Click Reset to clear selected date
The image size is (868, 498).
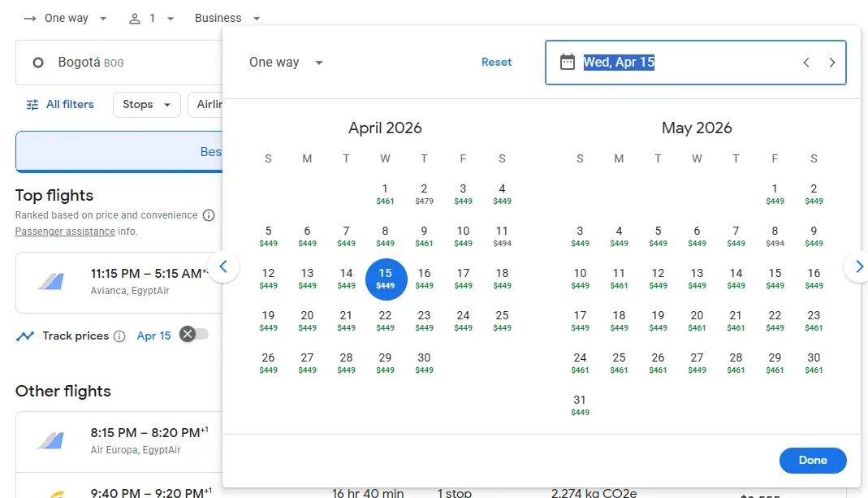click(x=496, y=63)
